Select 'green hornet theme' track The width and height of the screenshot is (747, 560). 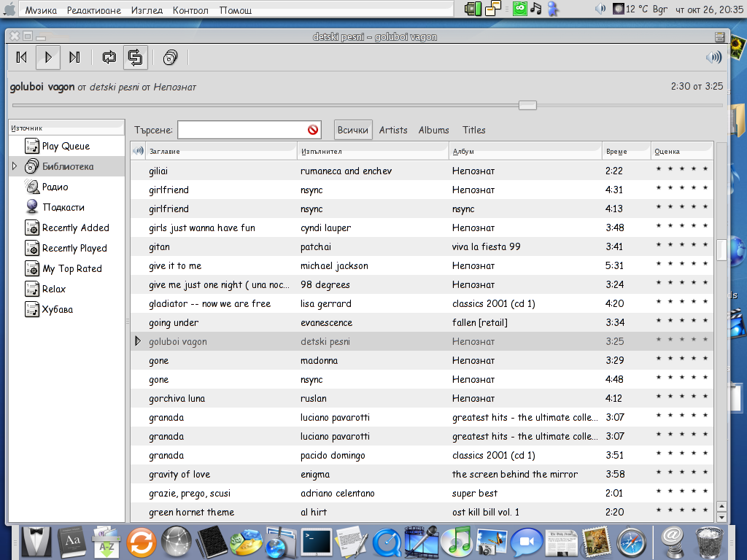[422, 513]
